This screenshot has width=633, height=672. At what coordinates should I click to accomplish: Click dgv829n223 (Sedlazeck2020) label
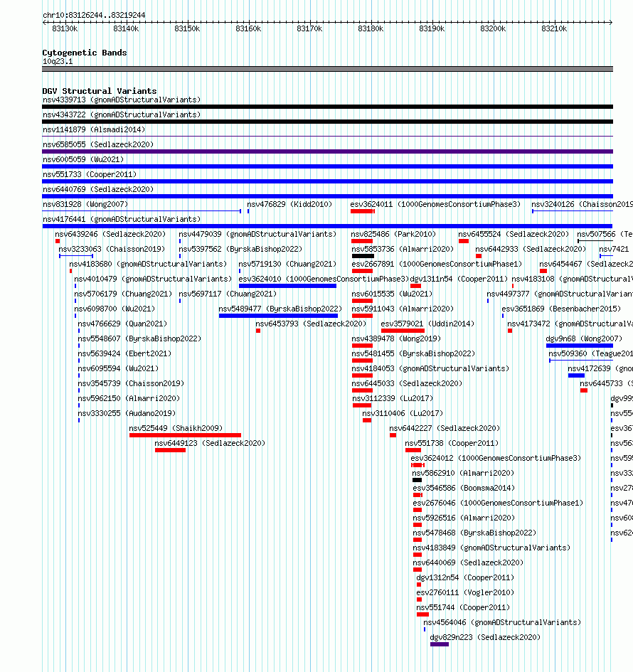(x=485, y=637)
